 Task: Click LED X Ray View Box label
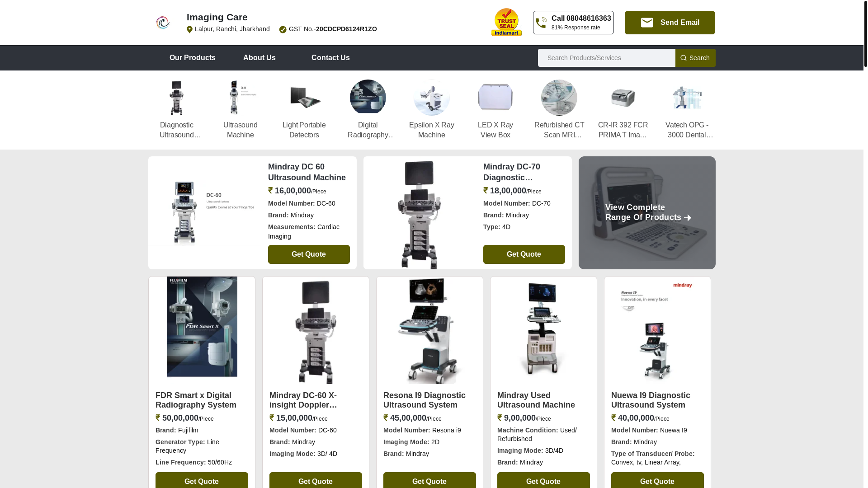click(495, 130)
